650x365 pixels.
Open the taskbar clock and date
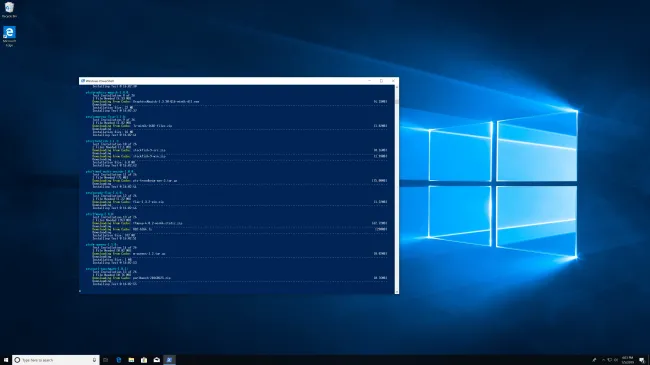pos(628,360)
